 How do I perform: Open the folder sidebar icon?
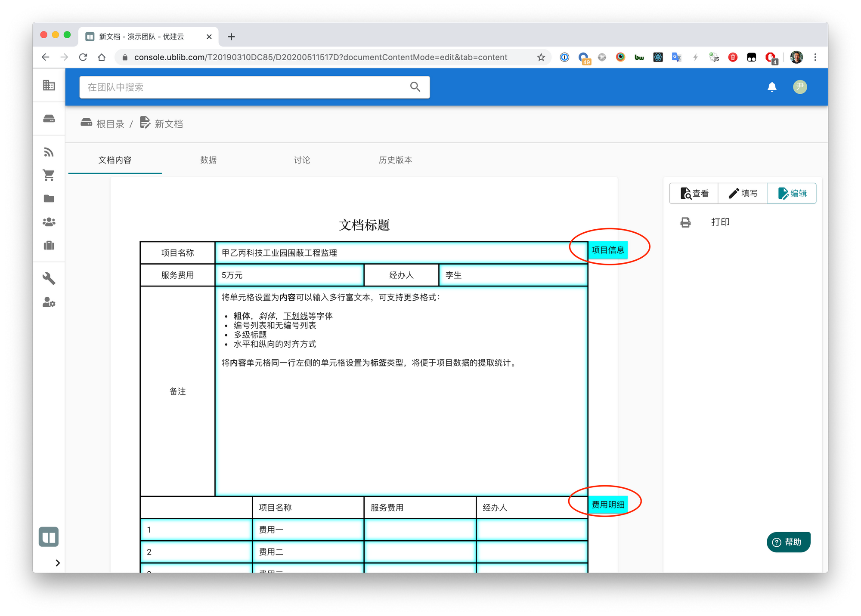[x=49, y=198]
